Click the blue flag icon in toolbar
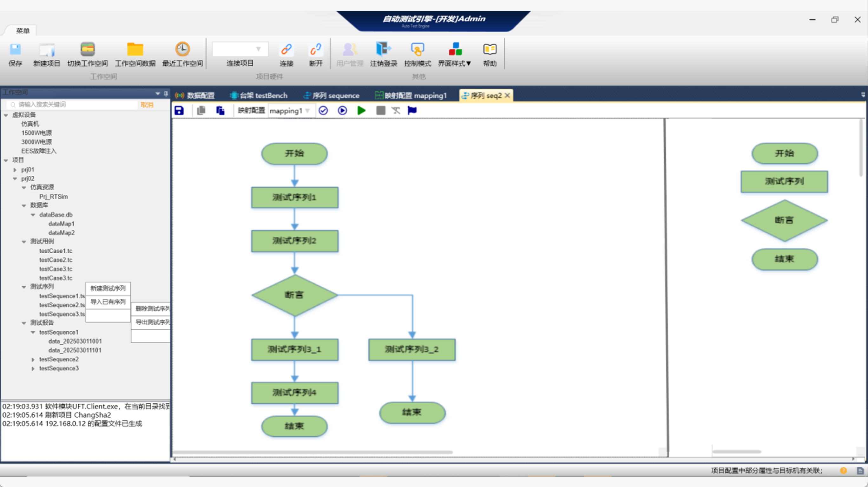 (x=412, y=110)
